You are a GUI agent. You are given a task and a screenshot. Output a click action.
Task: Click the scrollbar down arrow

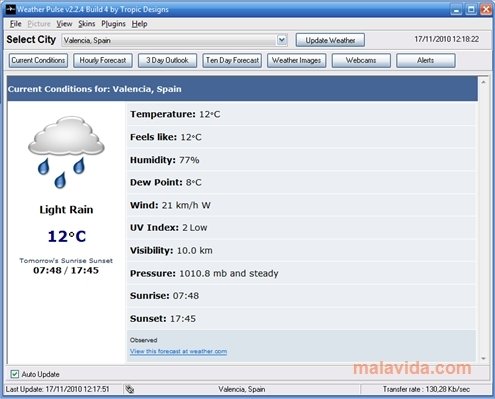pyautogui.click(x=483, y=359)
